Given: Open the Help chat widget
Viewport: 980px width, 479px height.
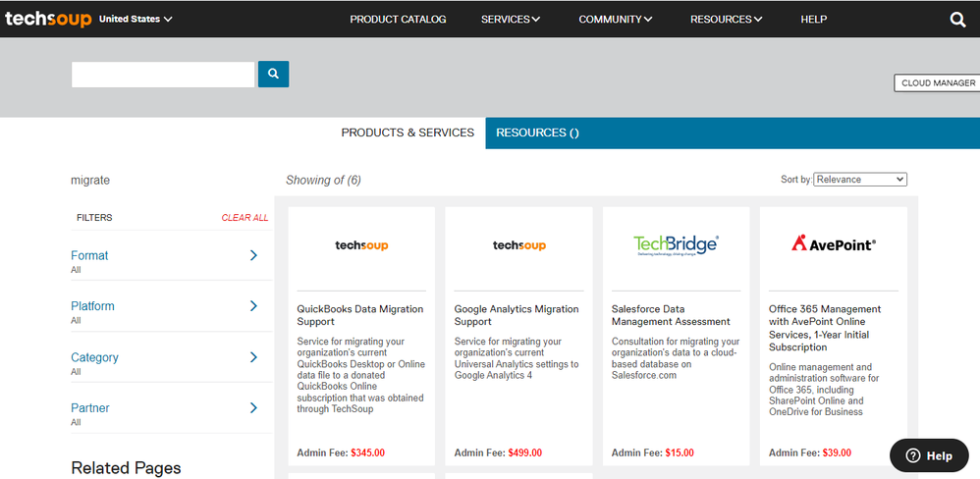Looking at the screenshot, I should click(929, 455).
